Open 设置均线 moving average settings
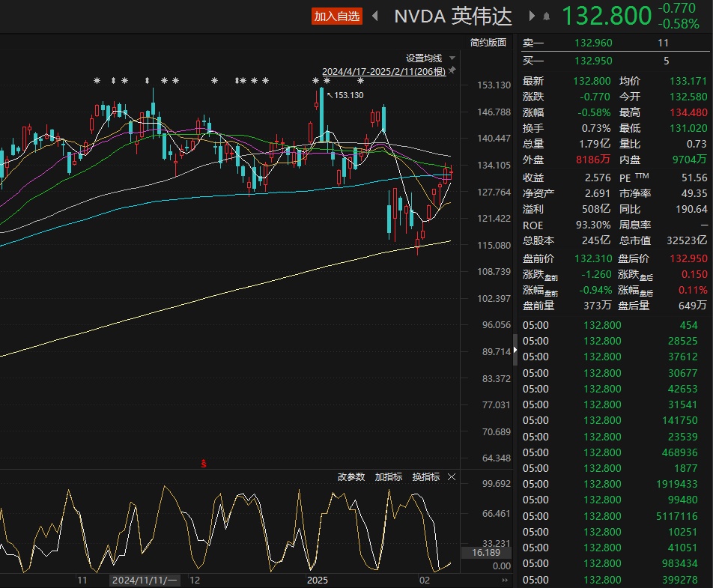Viewport: 713px width, 588px height. click(x=423, y=58)
